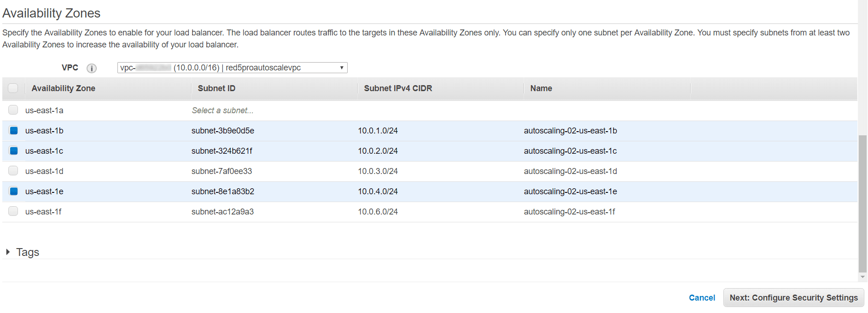The width and height of the screenshot is (868, 313).
Task: Enable the us-east-1d zone checkbox
Action: click(x=13, y=171)
